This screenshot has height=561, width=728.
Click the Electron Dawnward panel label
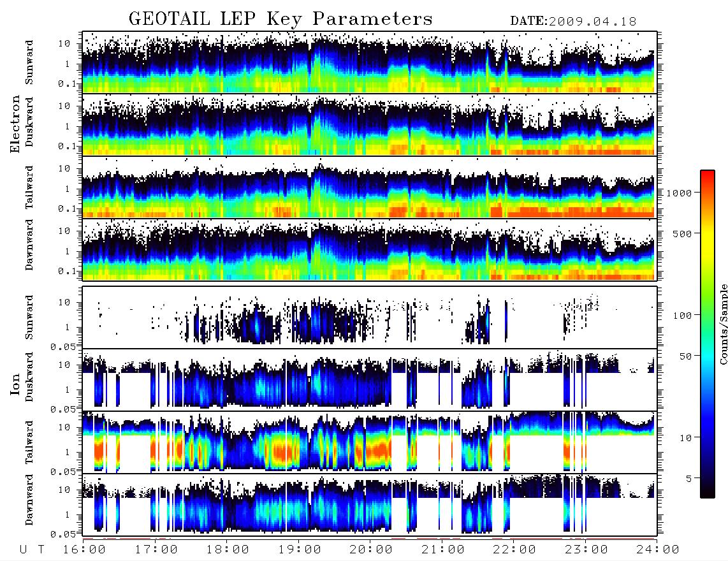(29, 245)
